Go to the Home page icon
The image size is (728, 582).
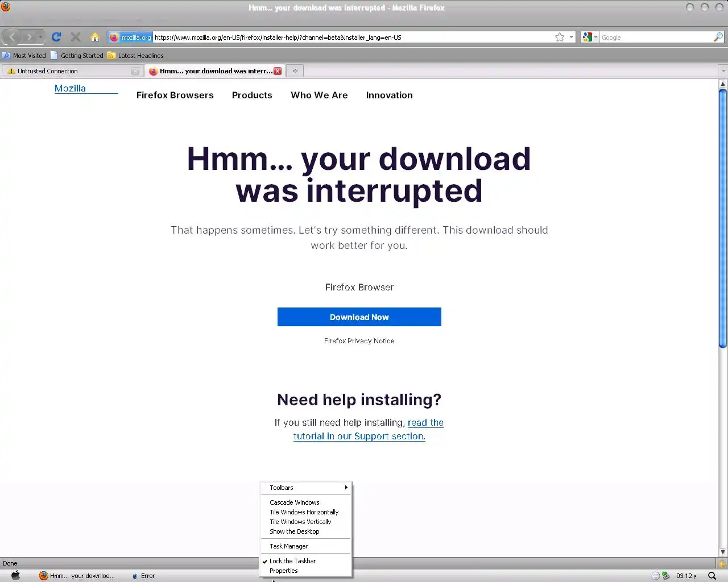pyautogui.click(x=95, y=37)
